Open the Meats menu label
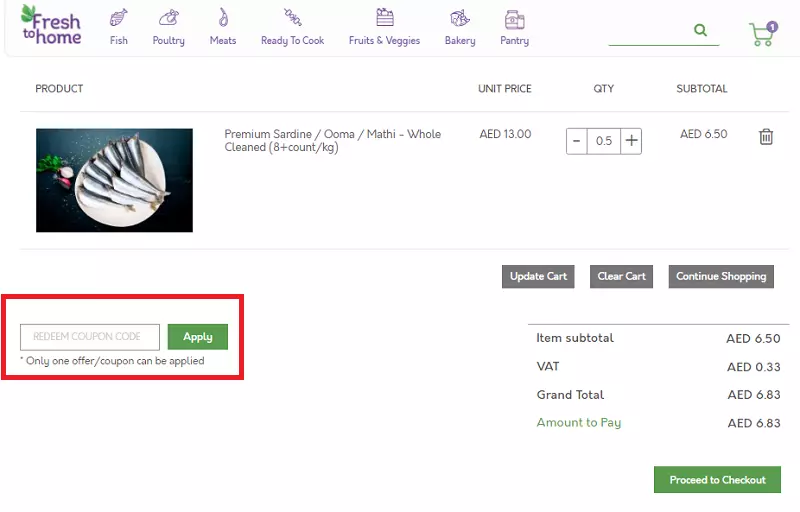Screen dimensions: 800x512 223,40
